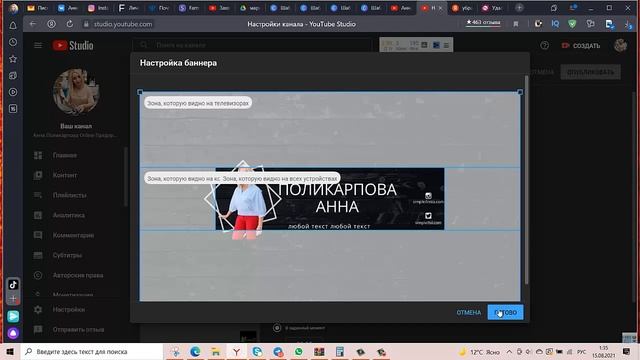Click the channel profile picture in sidebar

76,91
